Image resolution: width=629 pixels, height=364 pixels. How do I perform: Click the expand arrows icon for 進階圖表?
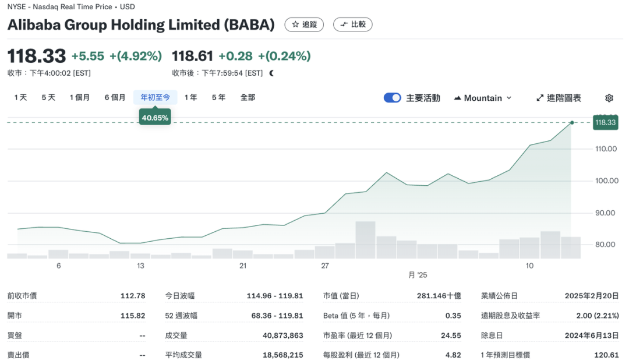(x=540, y=98)
